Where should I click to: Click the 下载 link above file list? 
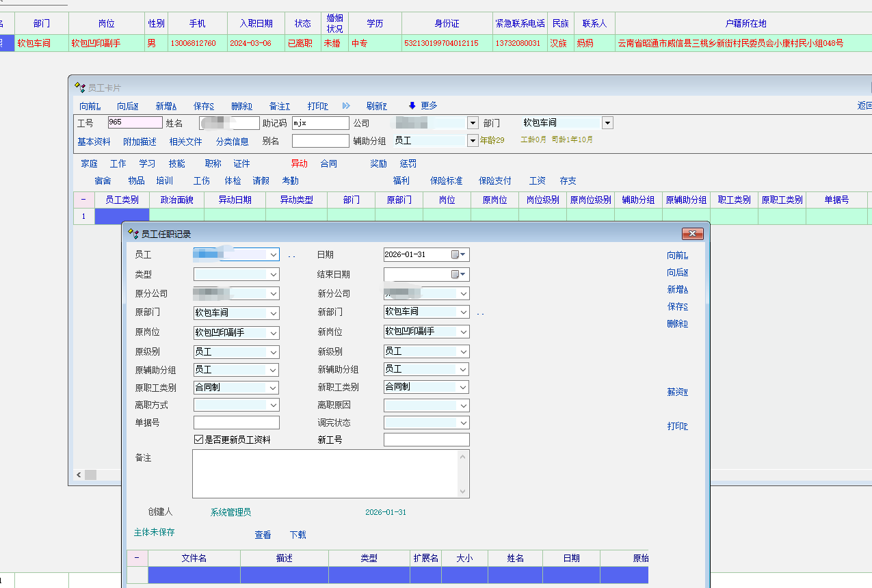click(298, 535)
